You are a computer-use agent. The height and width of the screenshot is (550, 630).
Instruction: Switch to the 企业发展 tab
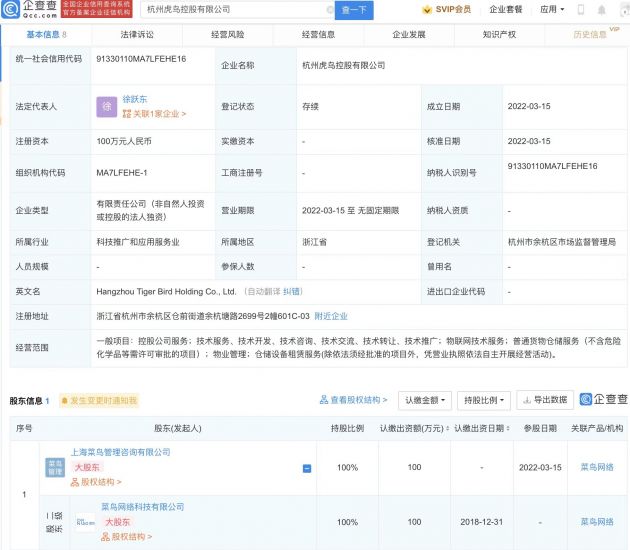(409, 35)
